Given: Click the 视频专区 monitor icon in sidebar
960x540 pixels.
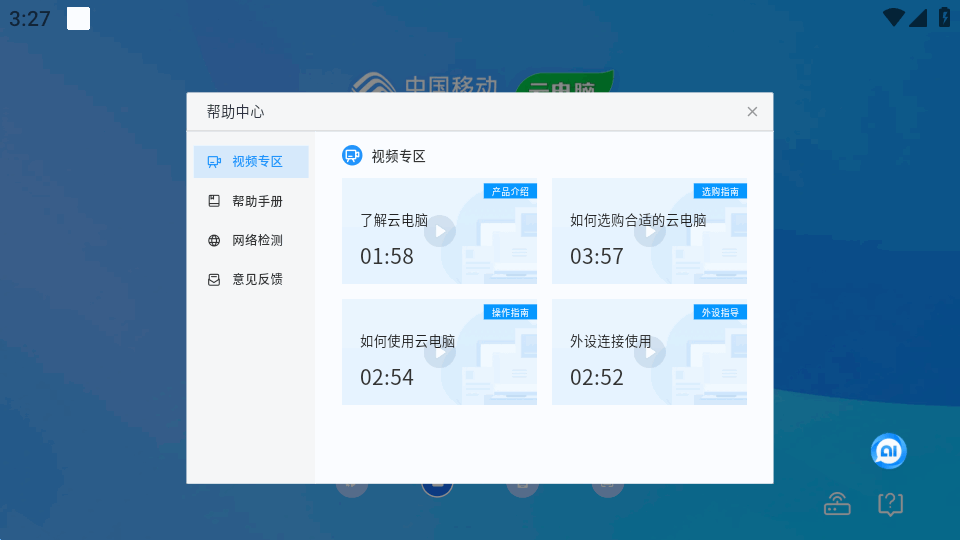Looking at the screenshot, I should (x=214, y=162).
